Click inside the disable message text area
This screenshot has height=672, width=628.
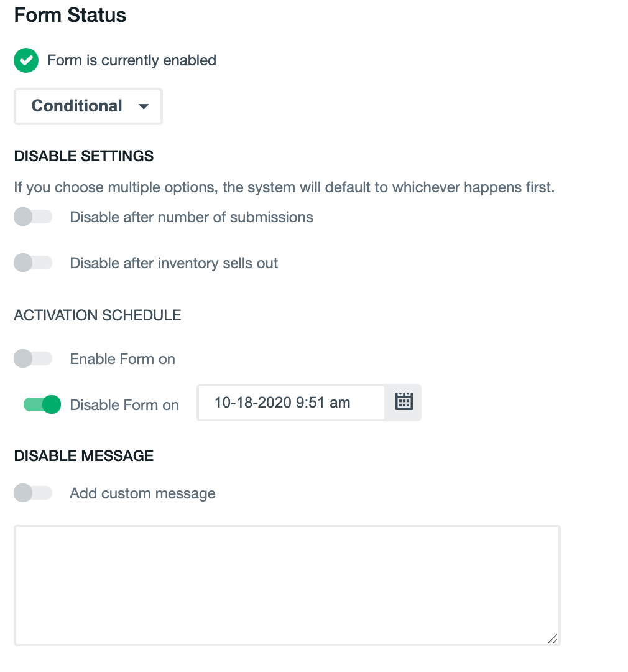(286, 585)
